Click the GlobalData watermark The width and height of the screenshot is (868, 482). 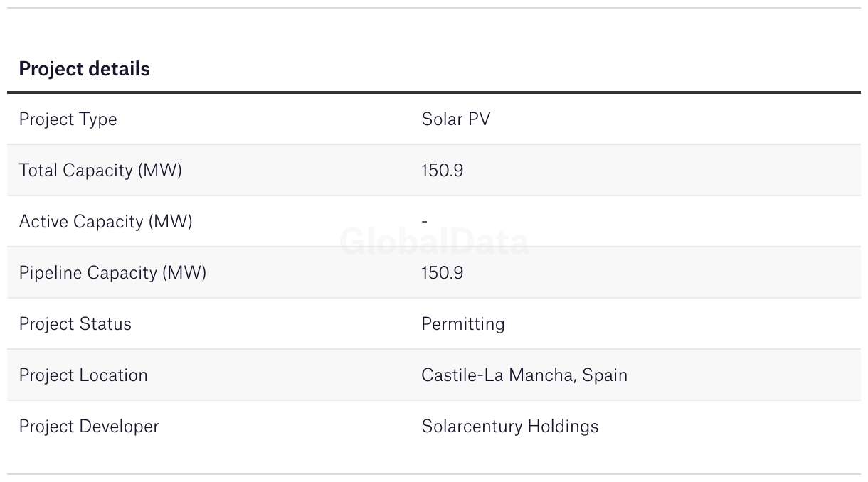(434, 242)
